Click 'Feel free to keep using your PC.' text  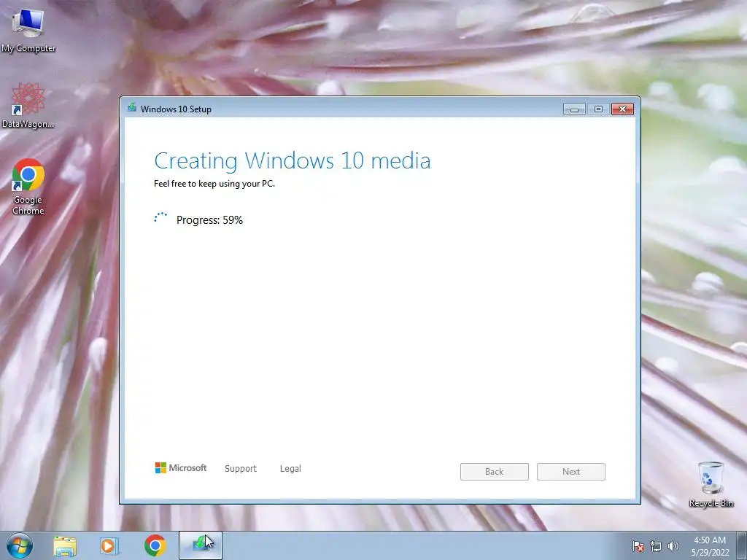(214, 184)
